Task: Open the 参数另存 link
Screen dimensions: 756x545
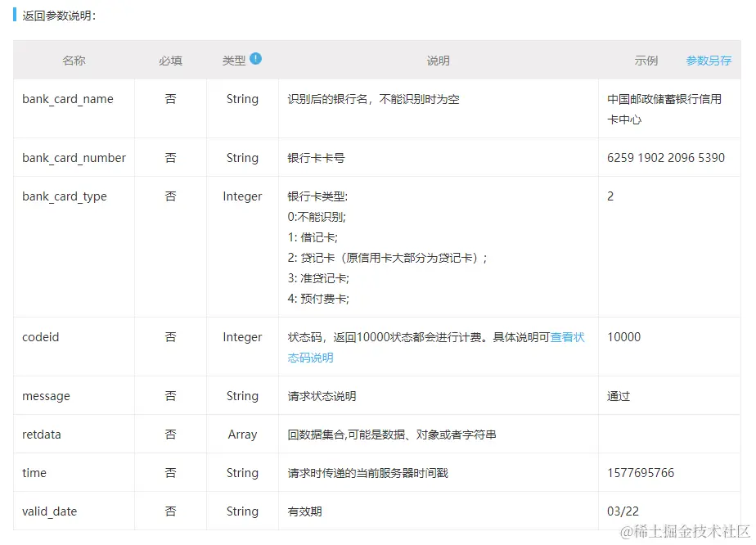Action: point(709,60)
